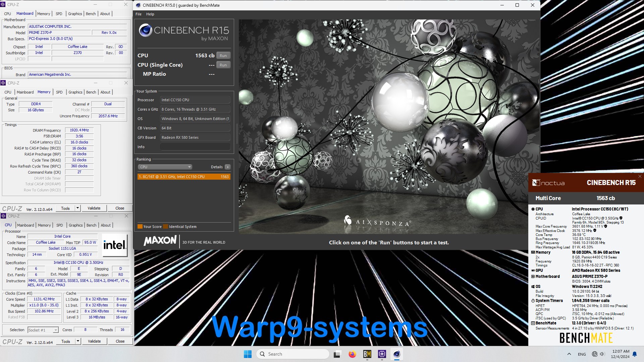Click the Noctua logo in BenchMate panel
The image size is (644, 362).
click(548, 183)
